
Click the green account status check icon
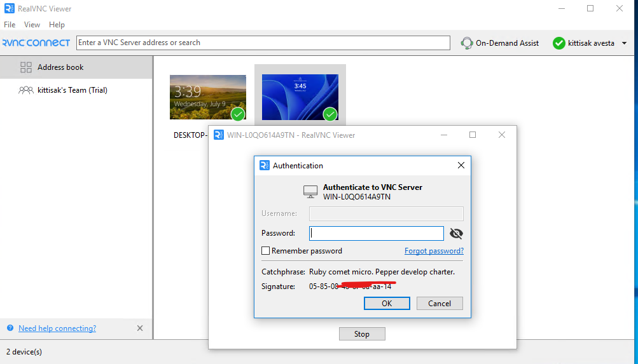pyautogui.click(x=558, y=43)
